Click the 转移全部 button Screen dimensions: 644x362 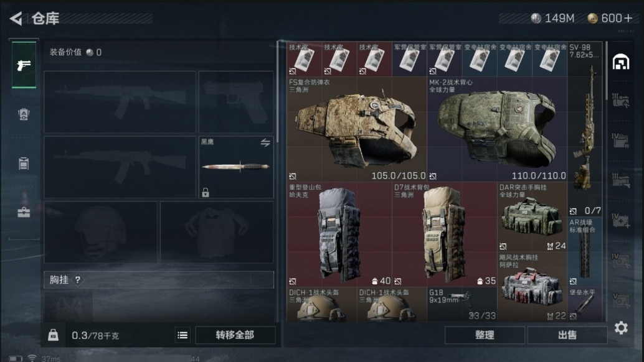pyautogui.click(x=235, y=335)
